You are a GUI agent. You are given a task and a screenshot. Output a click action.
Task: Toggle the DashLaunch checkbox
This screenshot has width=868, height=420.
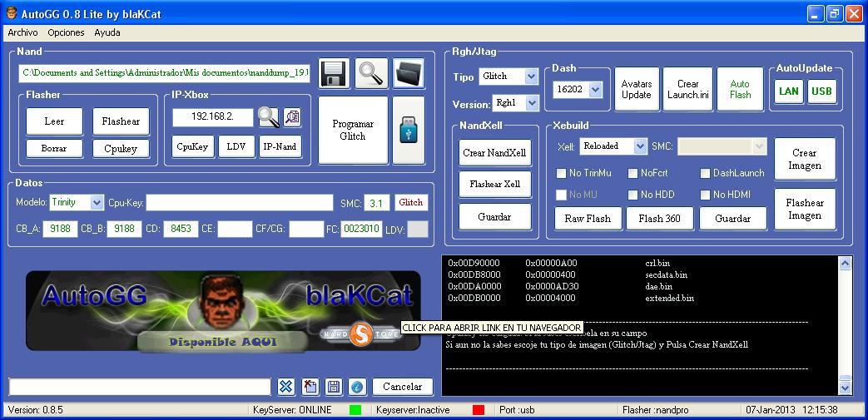pyautogui.click(x=705, y=173)
